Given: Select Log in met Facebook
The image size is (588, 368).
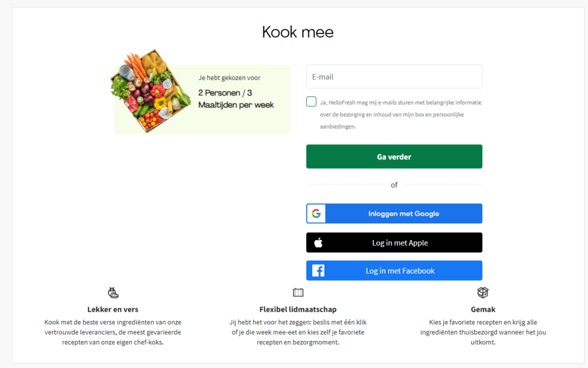Looking at the screenshot, I should [400, 271].
